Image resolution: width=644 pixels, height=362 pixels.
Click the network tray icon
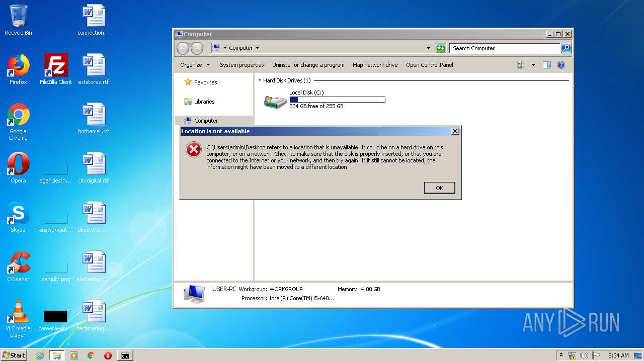tap(572, 355)
